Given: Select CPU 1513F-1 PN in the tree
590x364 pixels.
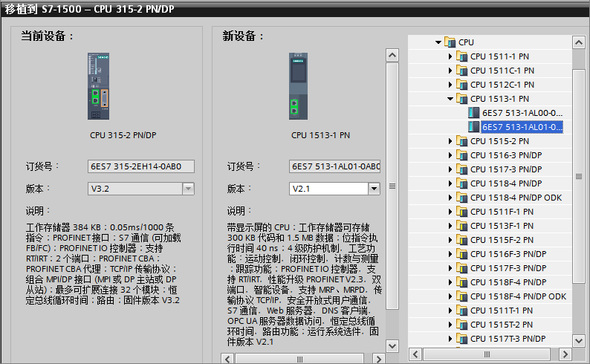Looking at the screenshot, I should (502, 226).
